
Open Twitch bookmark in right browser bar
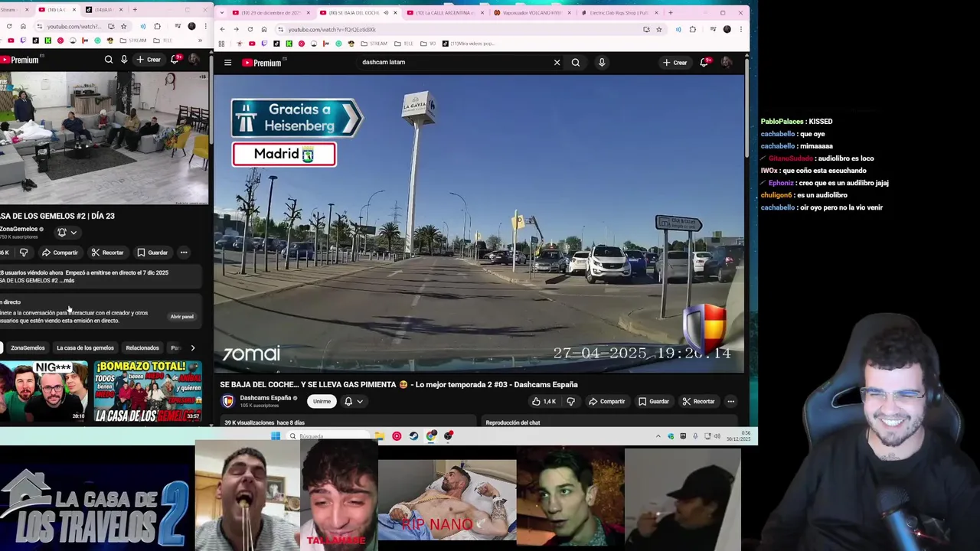pyautogui.click(x=264, y=44)
